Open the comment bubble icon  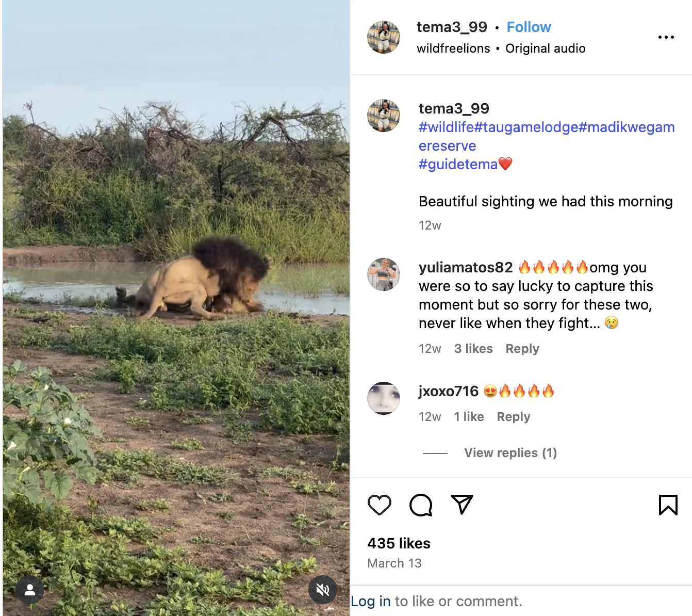click(421, 505)
